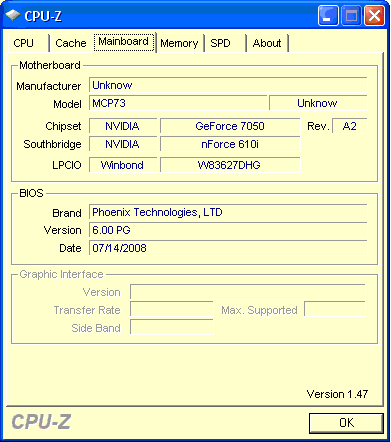
Task: Click the OK button
Action: 346,423
